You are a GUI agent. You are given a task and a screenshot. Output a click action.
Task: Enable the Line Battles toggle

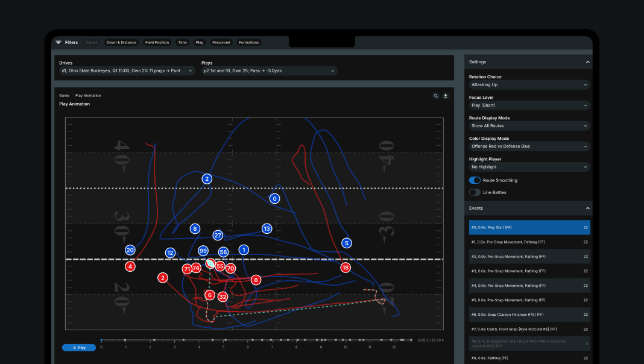[475, 192]
